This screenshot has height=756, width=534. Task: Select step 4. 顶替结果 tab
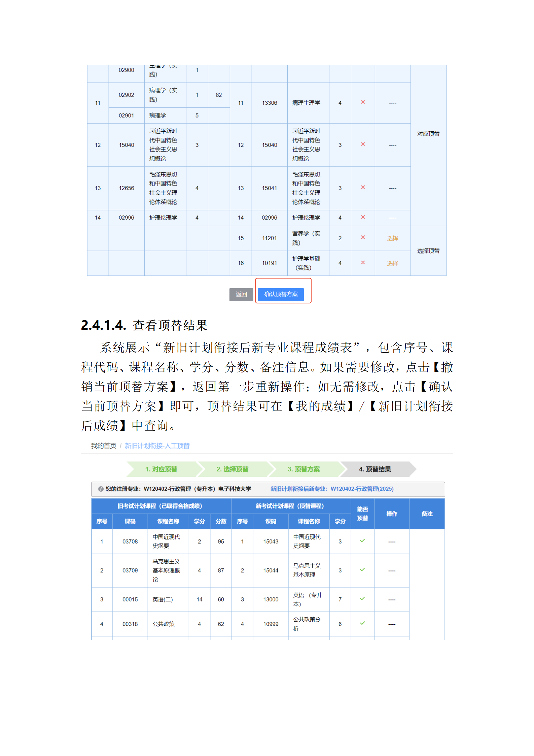pyautogui.click(x=375, y=469)
